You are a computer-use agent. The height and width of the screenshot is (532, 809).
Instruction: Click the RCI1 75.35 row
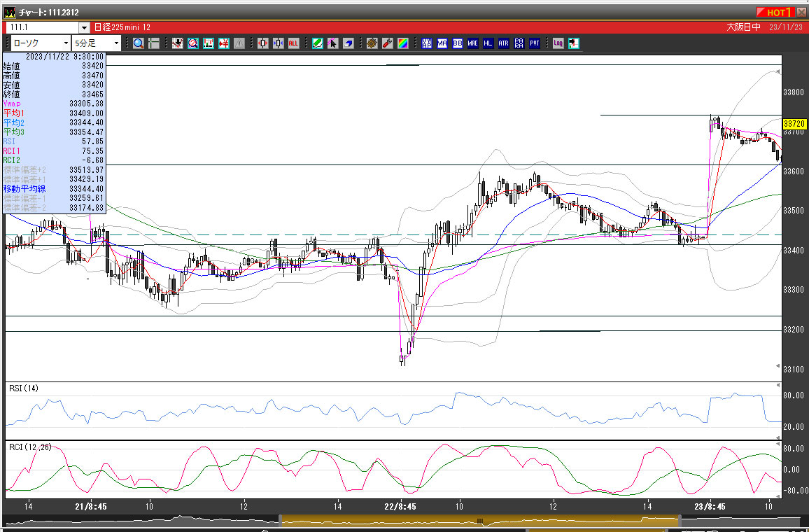54,151
